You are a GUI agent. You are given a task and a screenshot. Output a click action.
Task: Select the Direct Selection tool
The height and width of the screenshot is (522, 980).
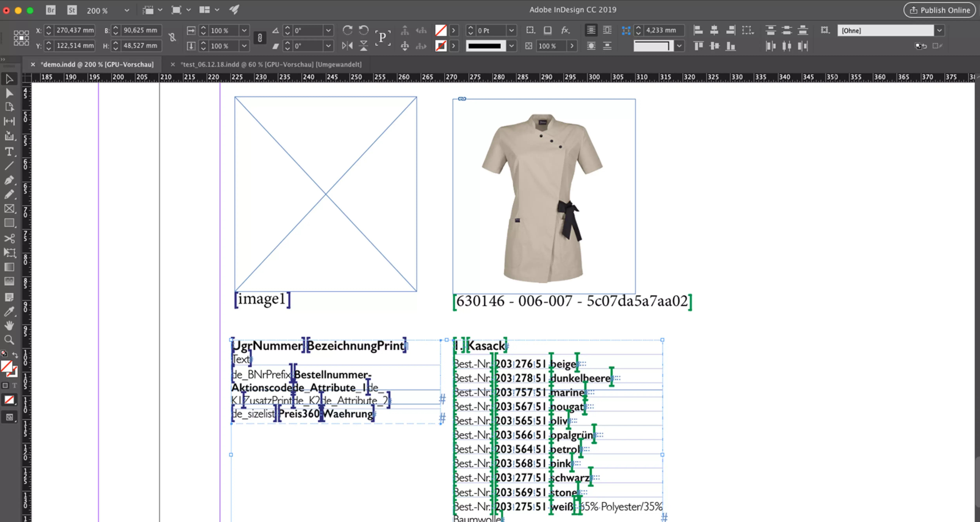[x=10, y=93]
